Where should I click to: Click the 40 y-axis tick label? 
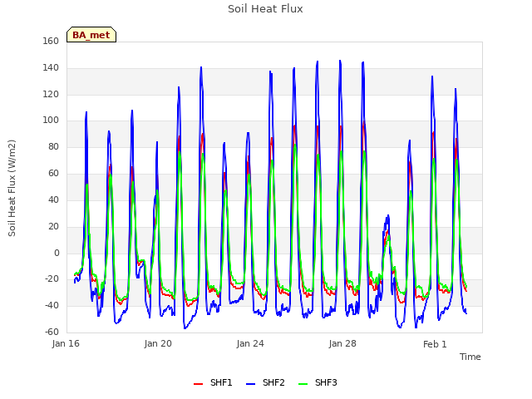pyautogui.click(x=53, y=199)
